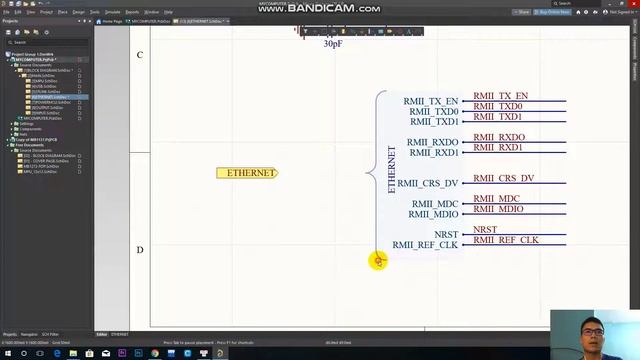Select USB.SchDoc in the project tree
The width and height of the screenshot is (640, 360).
[44, 86]
